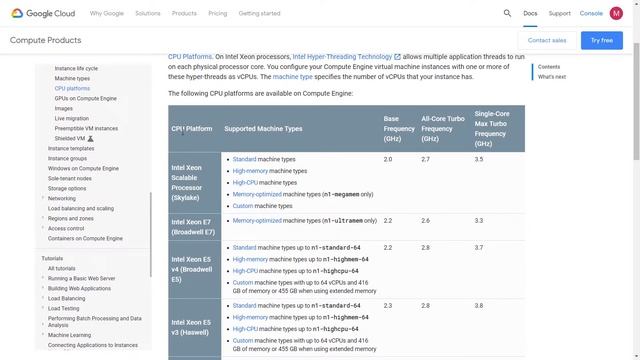Select Live migration in the sidebar

coord(71,118)
